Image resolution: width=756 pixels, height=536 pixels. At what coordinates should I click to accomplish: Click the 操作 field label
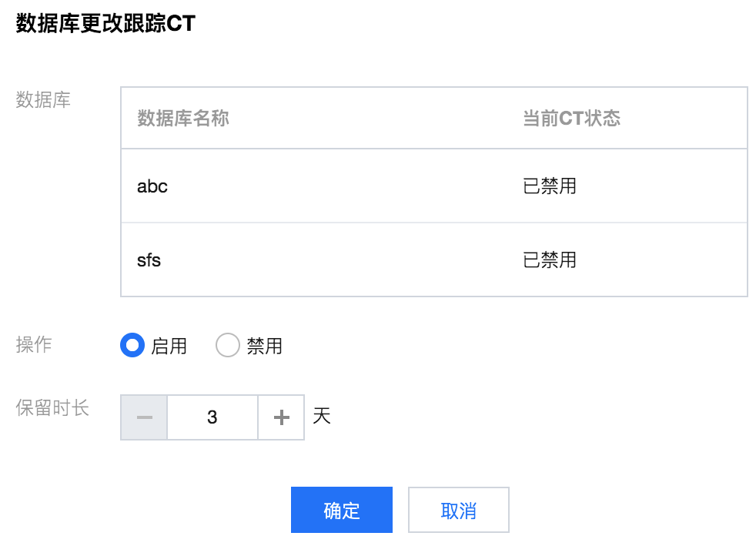tap(34, 345)
